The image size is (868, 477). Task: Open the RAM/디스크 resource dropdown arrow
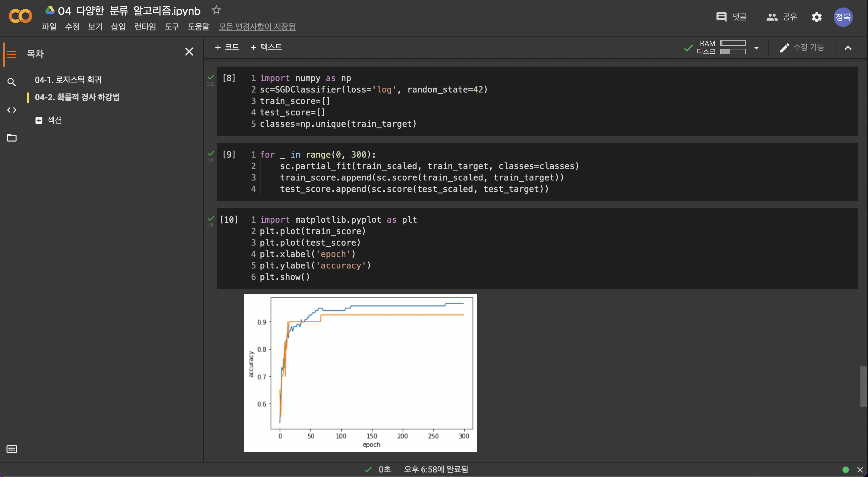[756, 48]
